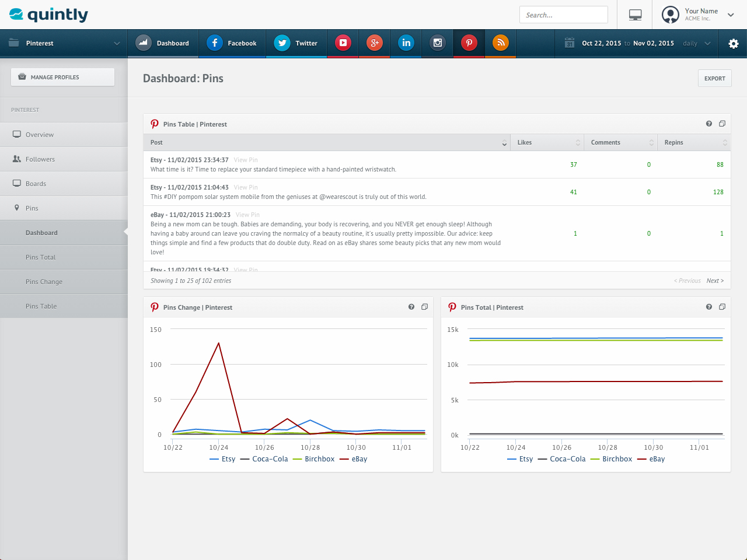Toggle Birchbox series in Pins Total legend
The height and width of the screenshot is (560, 747).
(611, 459)
